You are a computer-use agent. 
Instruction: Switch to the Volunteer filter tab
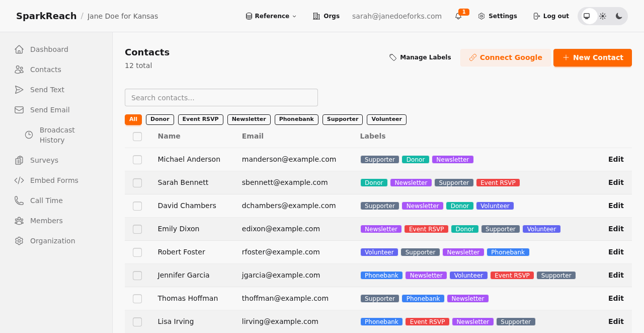pos(386,119)
